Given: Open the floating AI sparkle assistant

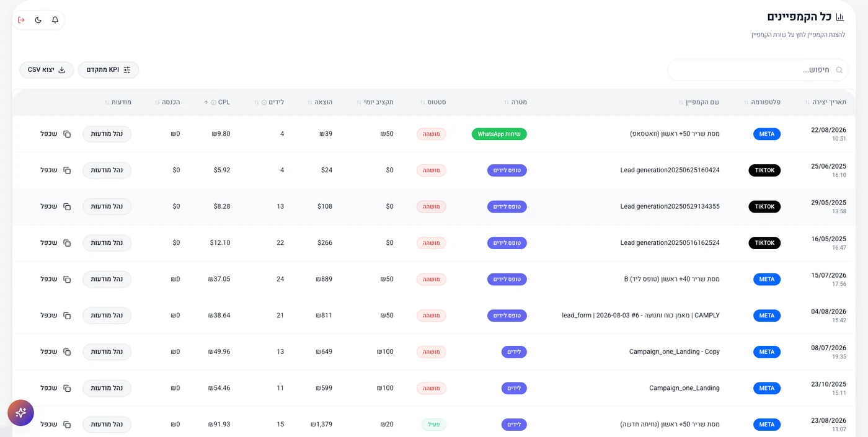Looking at the screenshot, I should click(x=20, y=413).
